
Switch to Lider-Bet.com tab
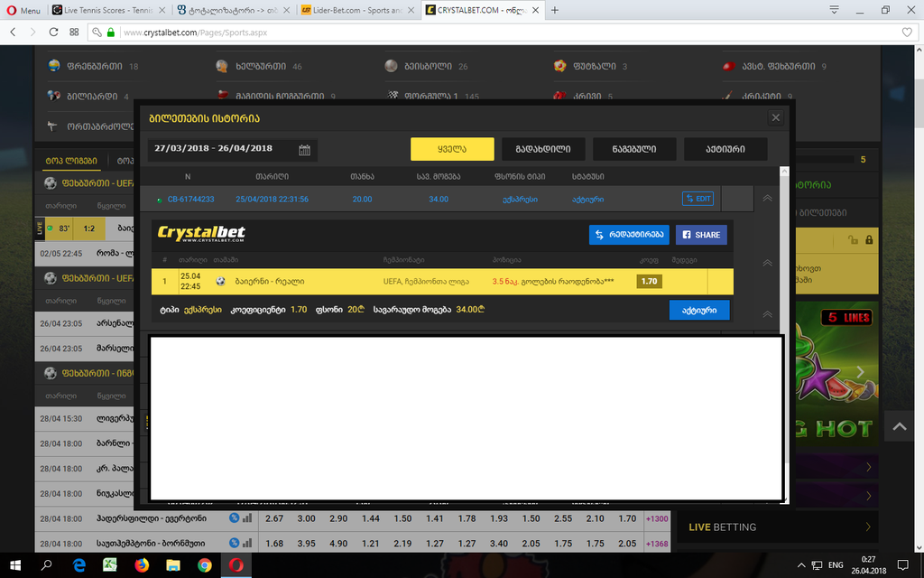pyautogui.click(x=357, y=10)
